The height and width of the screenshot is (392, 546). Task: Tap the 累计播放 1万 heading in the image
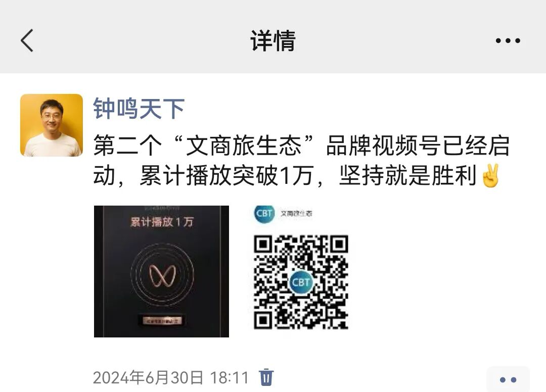coord(162,222)
